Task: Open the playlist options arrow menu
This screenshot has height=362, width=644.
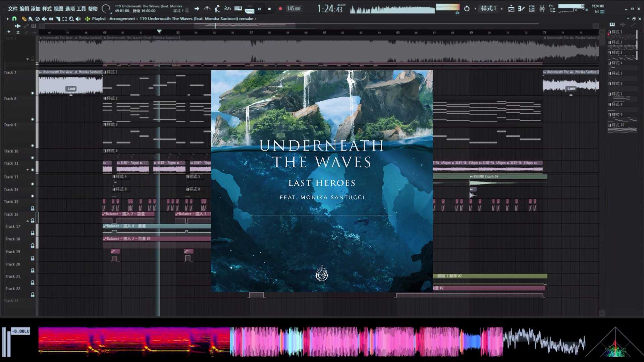Action: 7,19
